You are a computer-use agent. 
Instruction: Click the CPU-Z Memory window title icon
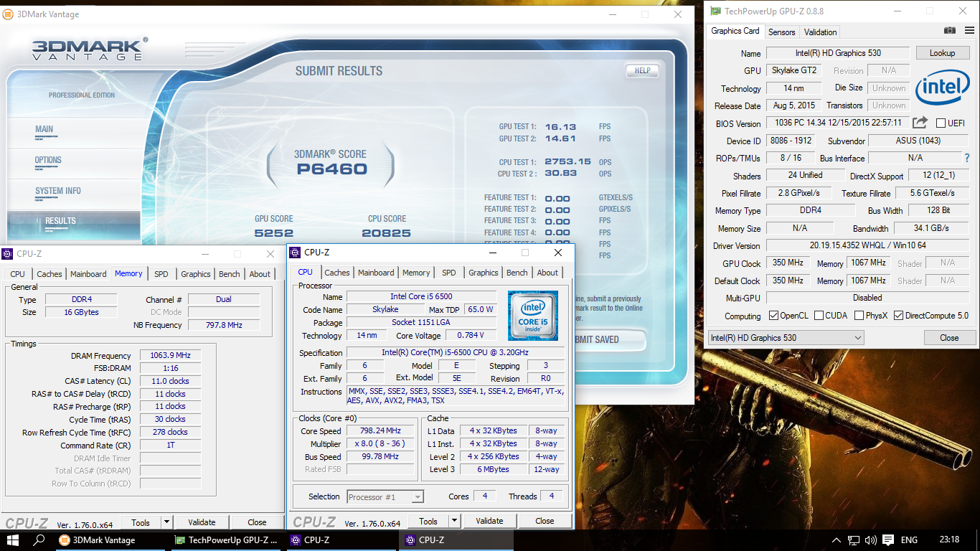coord(7,254)
